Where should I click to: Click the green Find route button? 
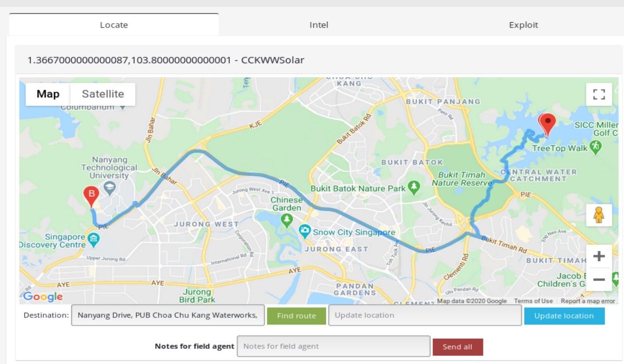pos(297,316)
